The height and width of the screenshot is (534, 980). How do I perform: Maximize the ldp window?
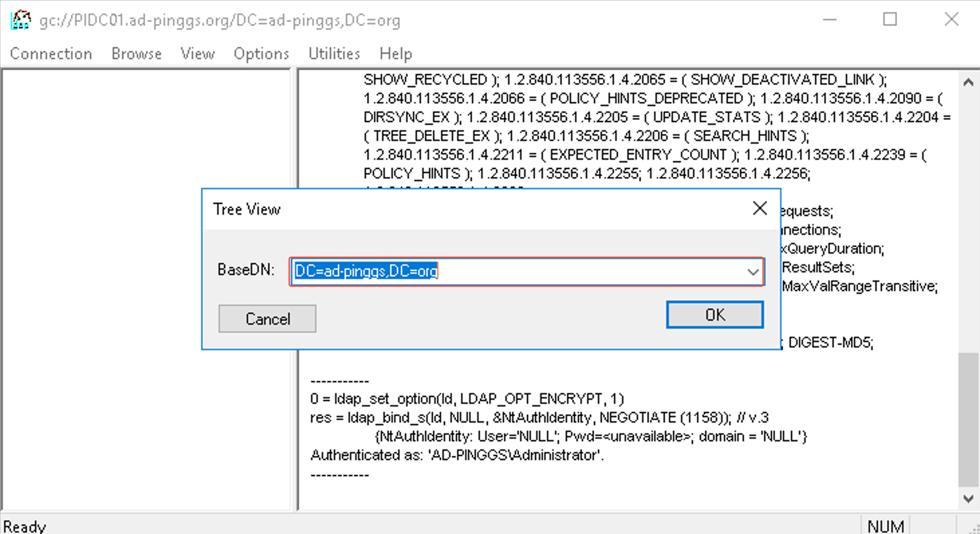click(890, 19)
